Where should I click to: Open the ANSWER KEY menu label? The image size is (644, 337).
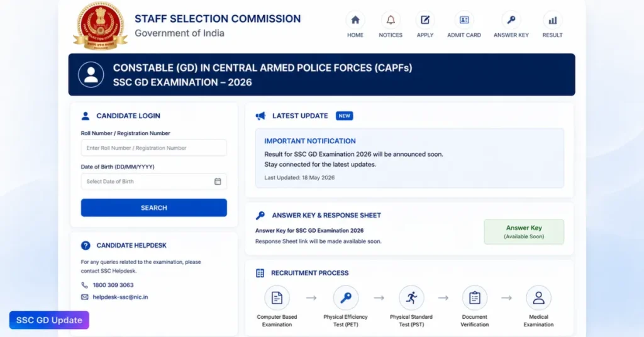(511, 35)
